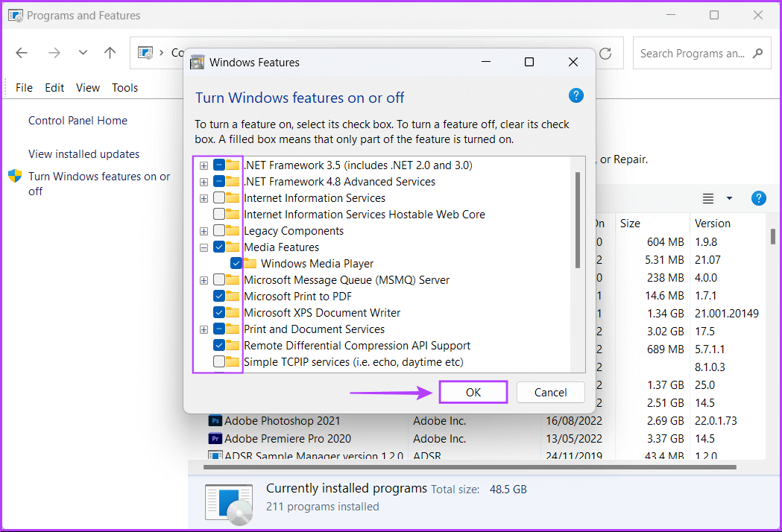Open the Edit menu
782x532 pixels.
(54, 88)
